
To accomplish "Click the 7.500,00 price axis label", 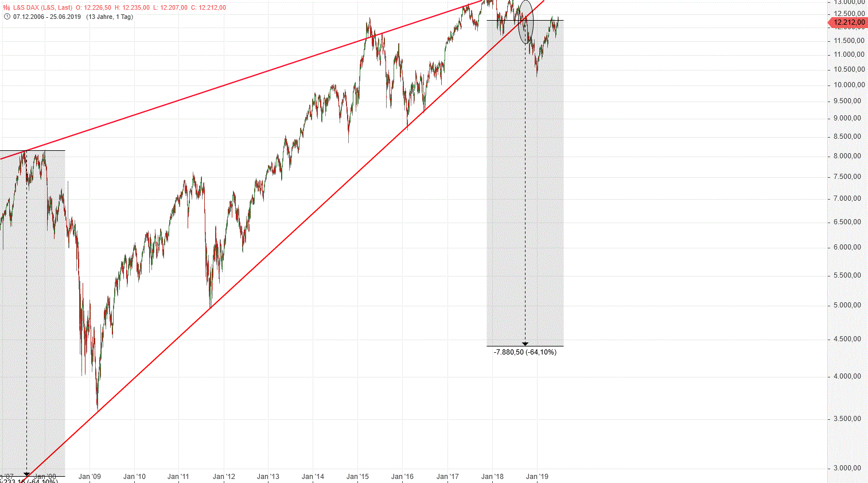I will point(847,177).
